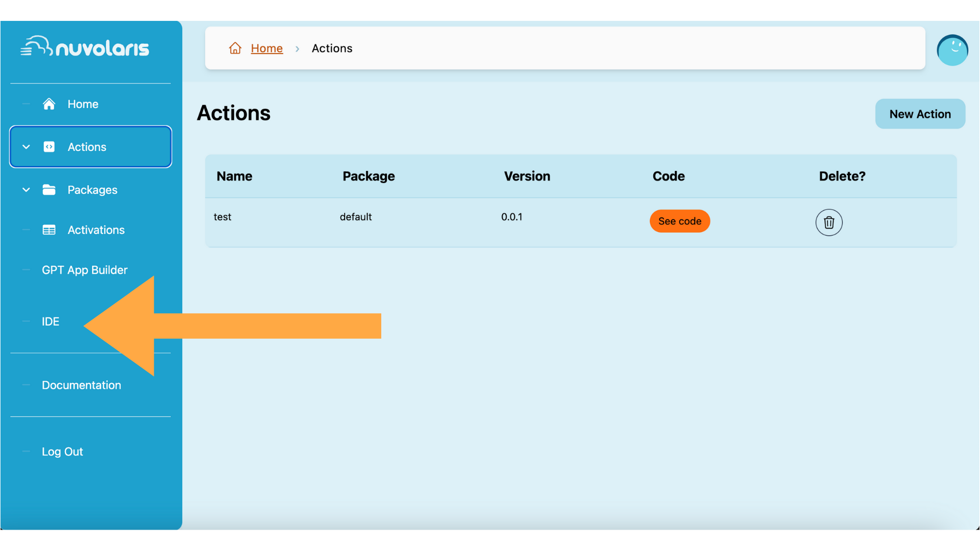Click the New Action button
This screenshot has height=551, width=980.
[920, 113]
